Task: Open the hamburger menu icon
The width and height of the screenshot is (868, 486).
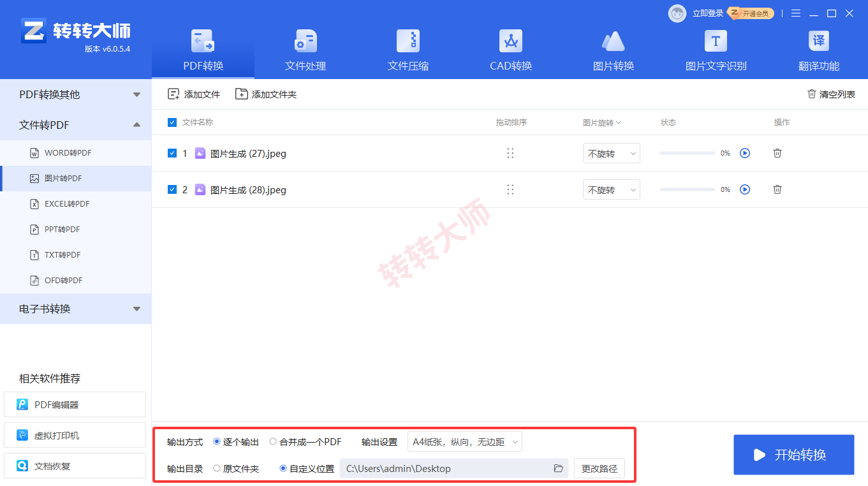Action: 796,13
